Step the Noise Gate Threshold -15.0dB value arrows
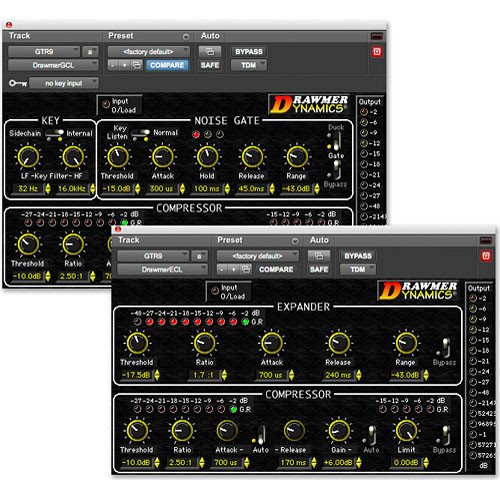This screenshot has height=500, width=500. pyautogui.click(x=137, y=189)
